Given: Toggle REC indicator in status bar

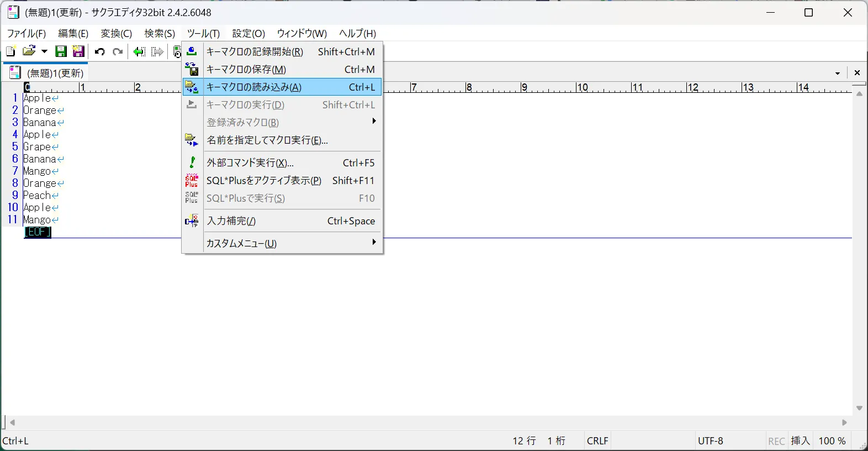Looking at the screenshot, I should [776, 441].
